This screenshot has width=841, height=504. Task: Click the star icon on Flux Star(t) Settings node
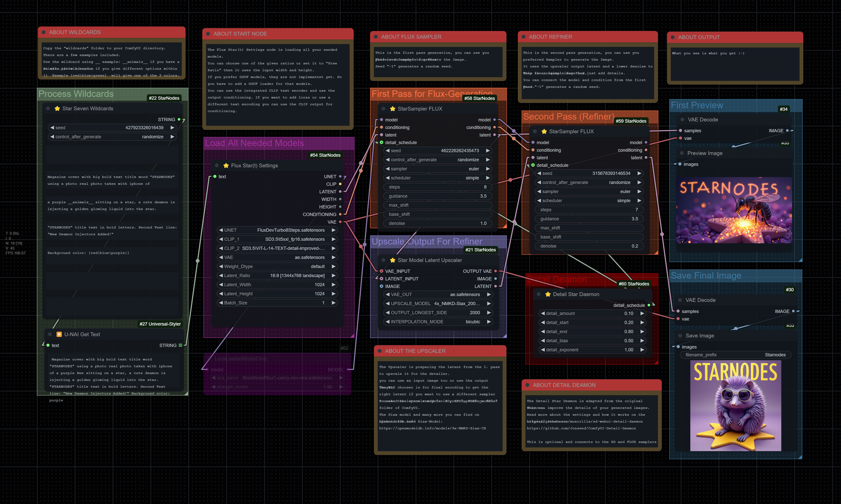[x=226, y=166]
